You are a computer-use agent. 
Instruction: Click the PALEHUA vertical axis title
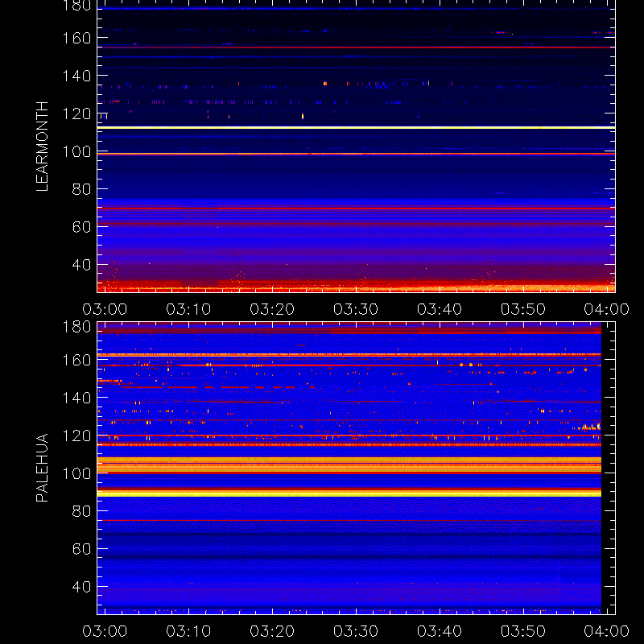tap(43, 468)
